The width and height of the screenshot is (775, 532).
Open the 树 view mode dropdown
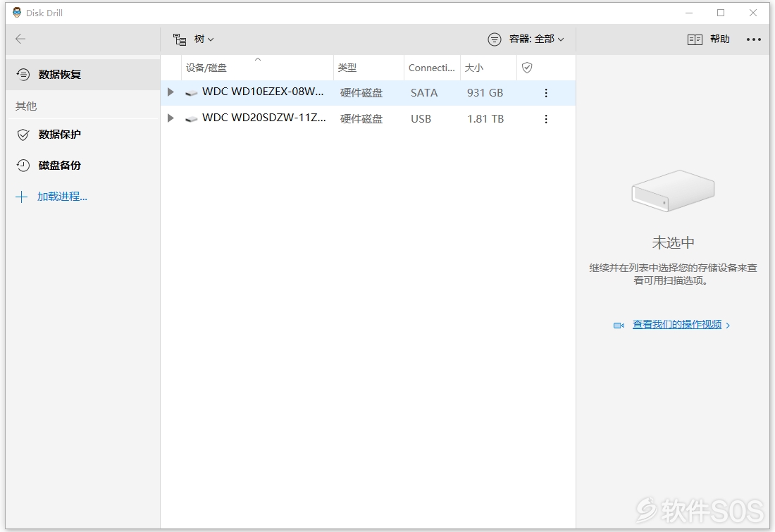pos(193,39)
